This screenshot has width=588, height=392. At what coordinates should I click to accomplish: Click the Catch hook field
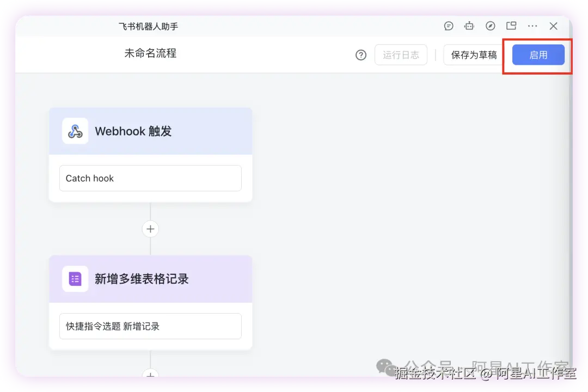pos(150,178)
